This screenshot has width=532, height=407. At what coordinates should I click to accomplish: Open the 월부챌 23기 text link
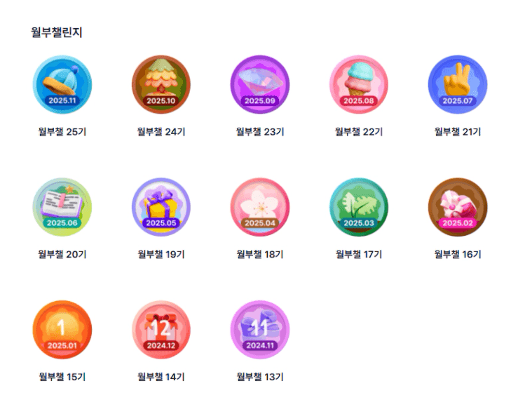point(260,132)
